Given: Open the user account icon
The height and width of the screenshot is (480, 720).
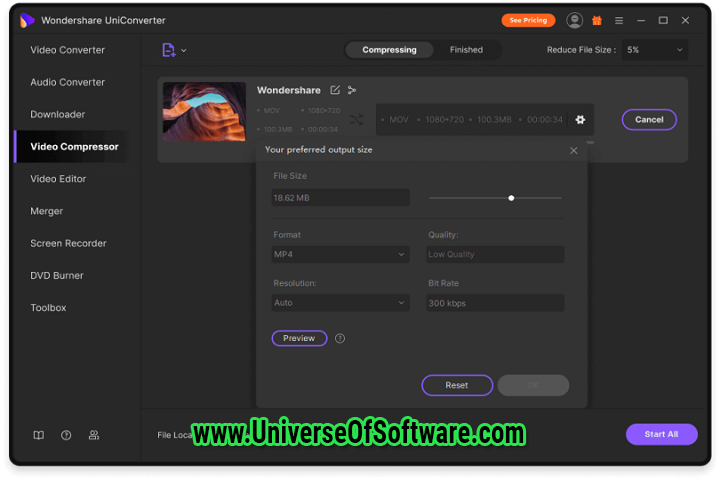Looking at the screenshot, I should [574, 20].
